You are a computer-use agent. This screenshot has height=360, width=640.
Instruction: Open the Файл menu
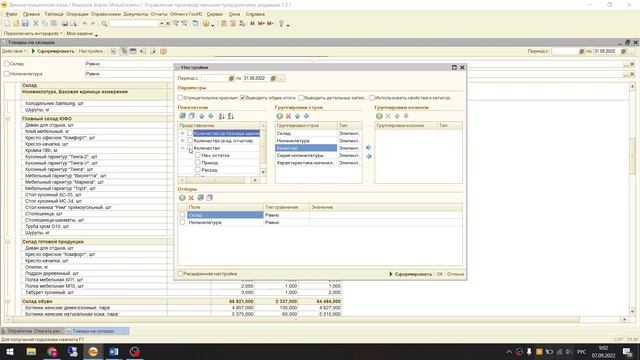click(12, 14)
